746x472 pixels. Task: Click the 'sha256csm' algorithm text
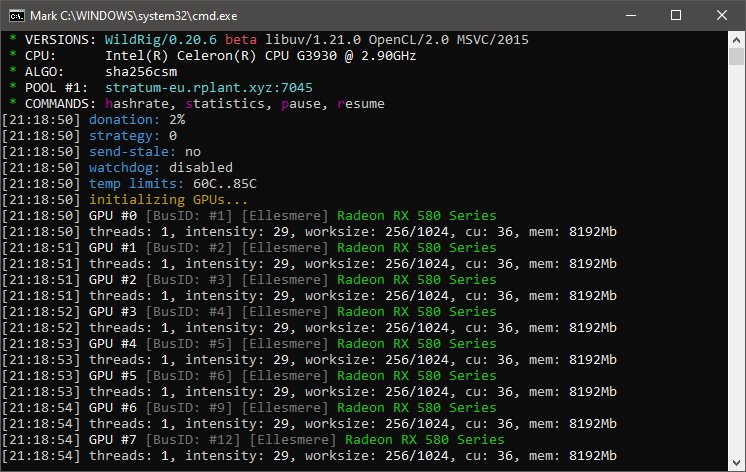pos(141,72)
